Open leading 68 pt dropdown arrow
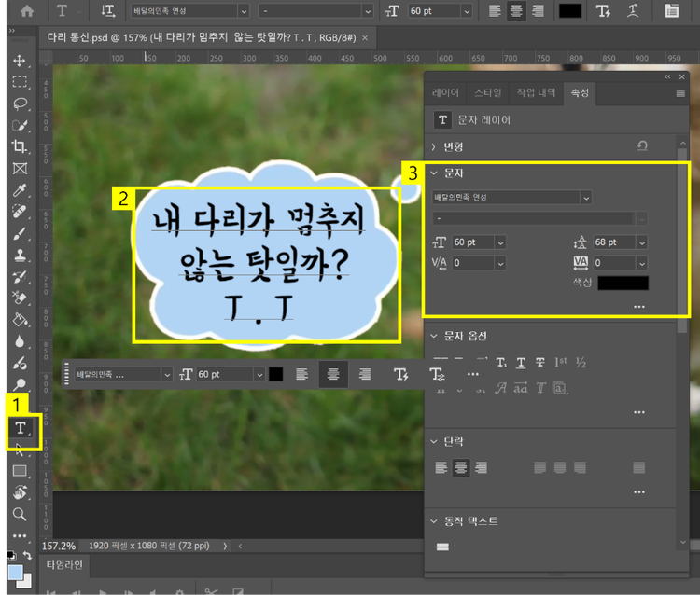Screen dimensions: 700x595 click(642, 242)
